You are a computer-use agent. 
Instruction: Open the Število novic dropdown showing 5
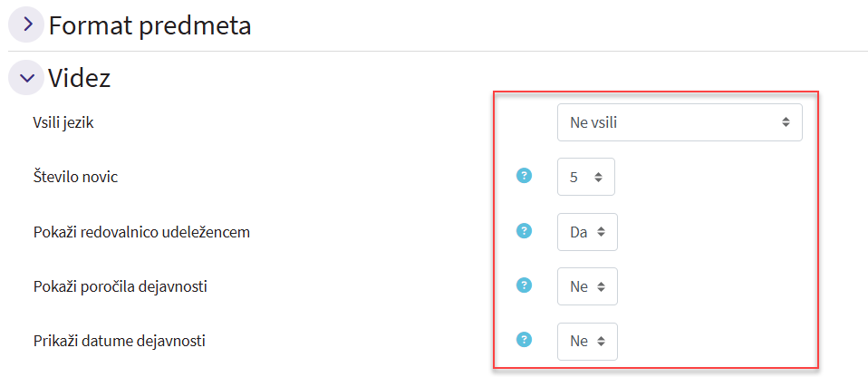585,177
